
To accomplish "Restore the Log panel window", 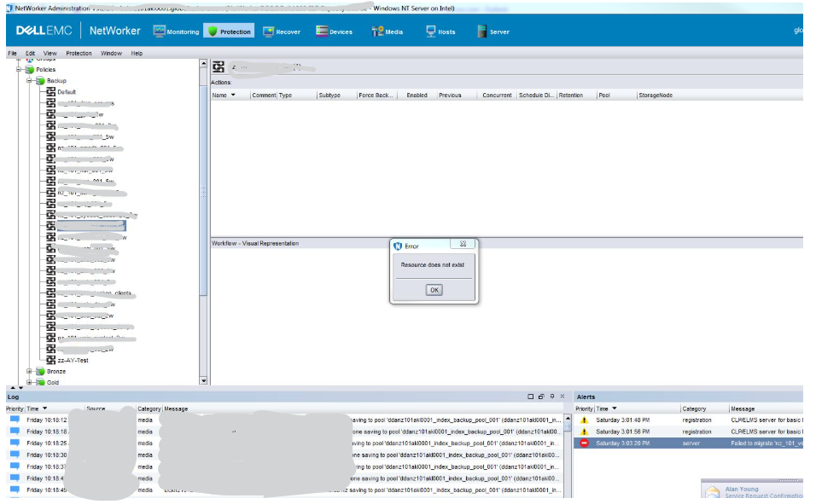I will 541,397.
